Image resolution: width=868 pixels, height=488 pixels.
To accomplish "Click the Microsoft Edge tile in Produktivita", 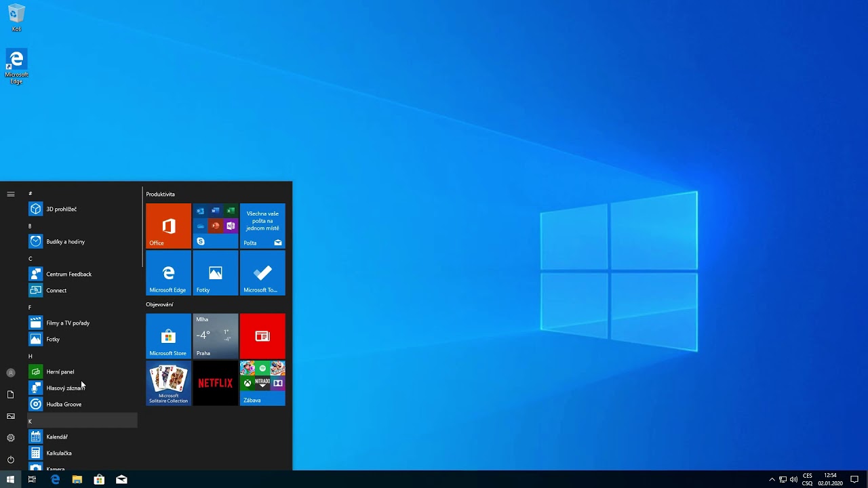I will pos(168,273).
